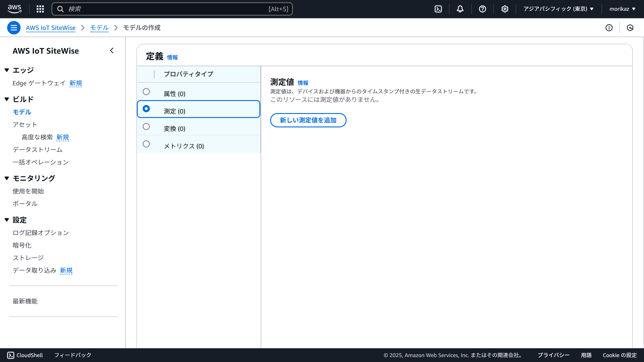Click the モデル breadcrumb link
Viewport: 644px width, 362px height.
pyautogui.click(x=99, y=27)
